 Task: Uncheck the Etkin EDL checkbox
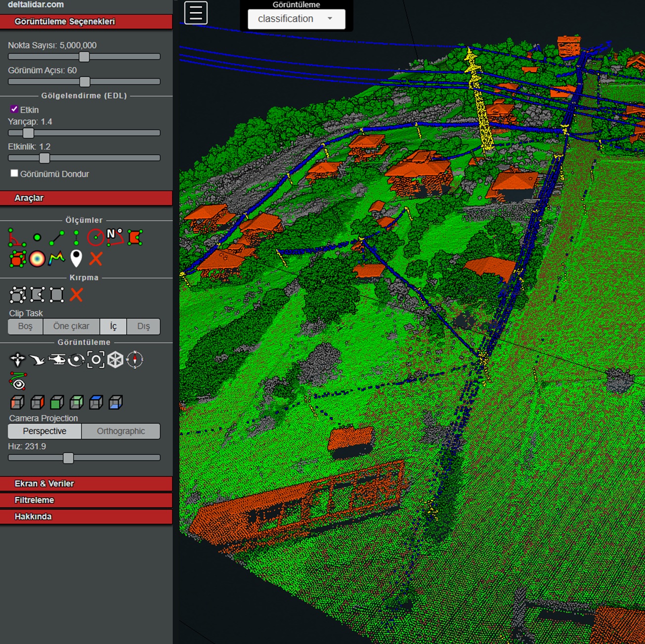(x=14, y=109)
